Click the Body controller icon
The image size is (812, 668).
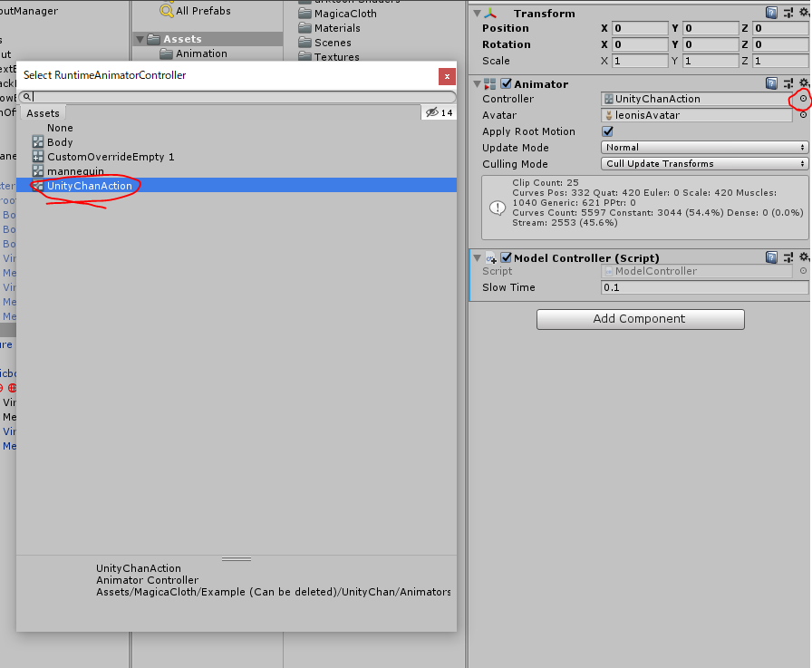pos(38,142)
